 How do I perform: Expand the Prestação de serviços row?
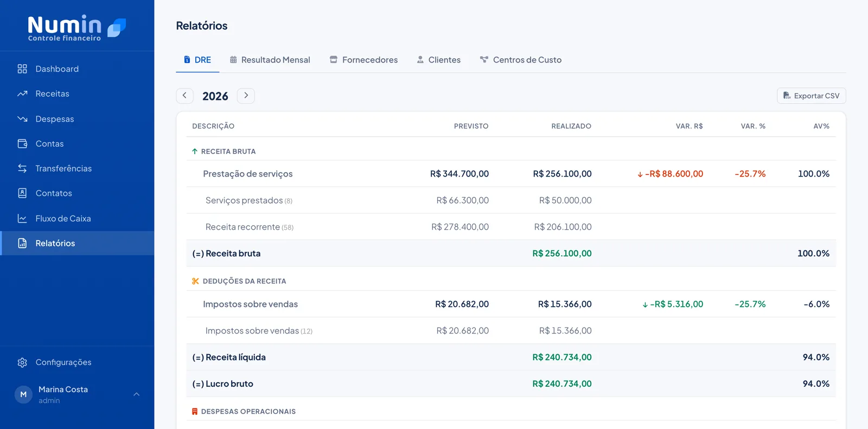pyautogui.click(x=511, y=174)
